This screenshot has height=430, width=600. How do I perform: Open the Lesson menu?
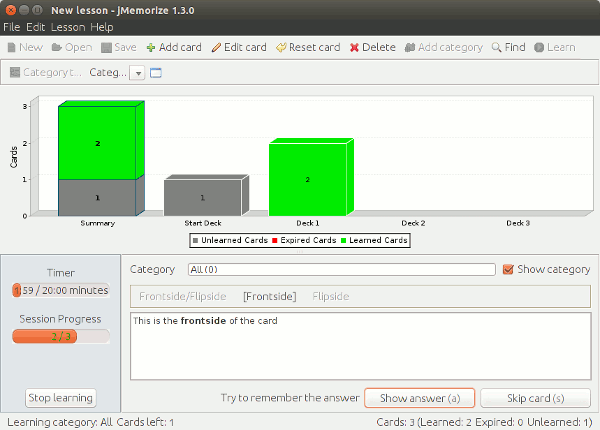tap(67, 26)
